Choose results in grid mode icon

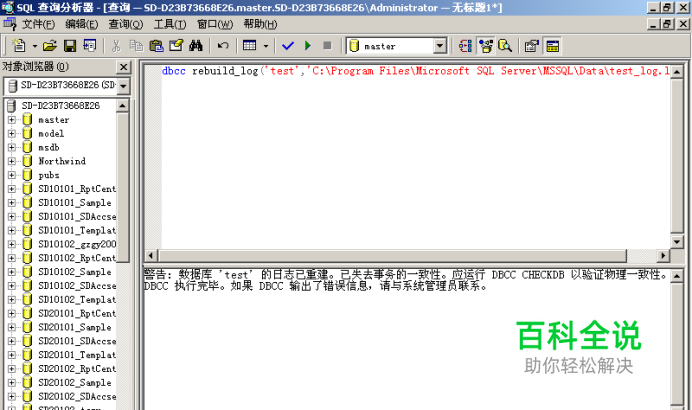point(250,45)
